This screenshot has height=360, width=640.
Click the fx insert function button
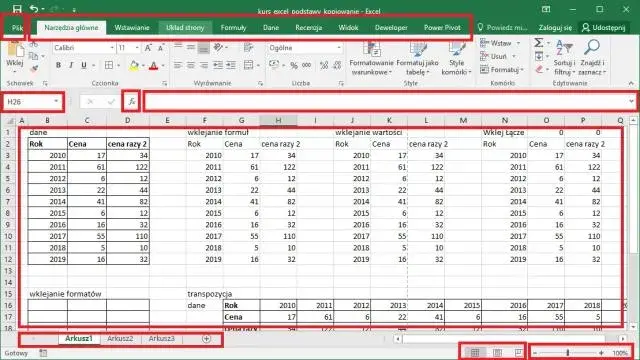pos(131,101)
